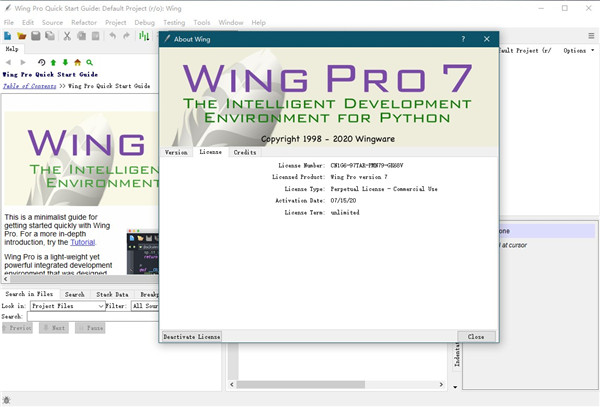Select the Help panel tab
This screenshot has height=407, width=600.
pyautogui.click(x=12, y=49)
